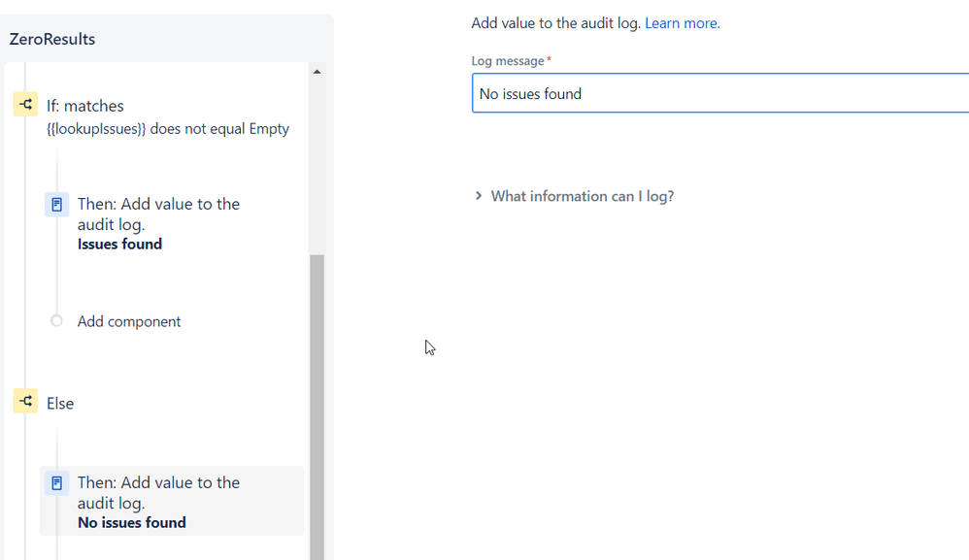Select the Else branch icon
This screenshot has height=560, width=969.
click(x=25, y=402)
